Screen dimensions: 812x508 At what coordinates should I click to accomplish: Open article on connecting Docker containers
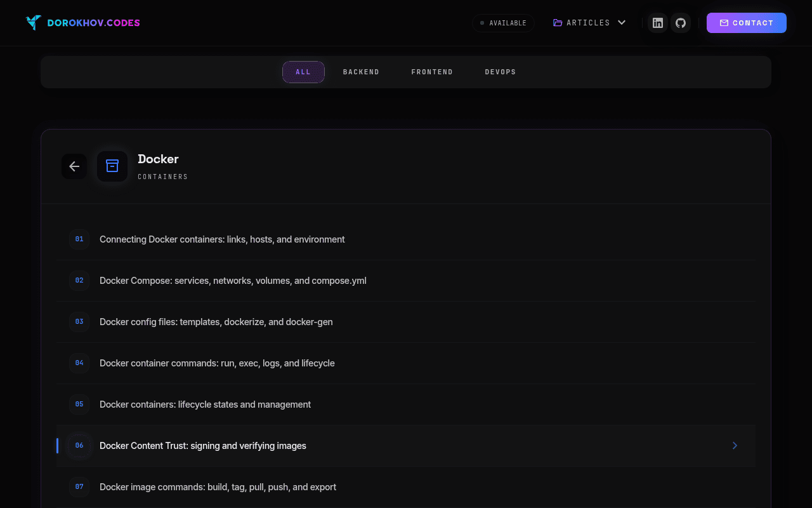coord(406,239)
